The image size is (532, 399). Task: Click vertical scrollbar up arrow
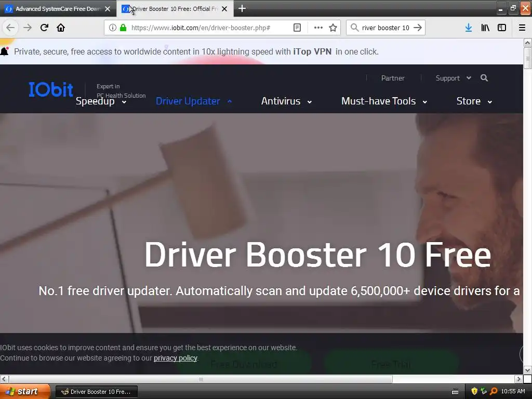tap(527, 43)
